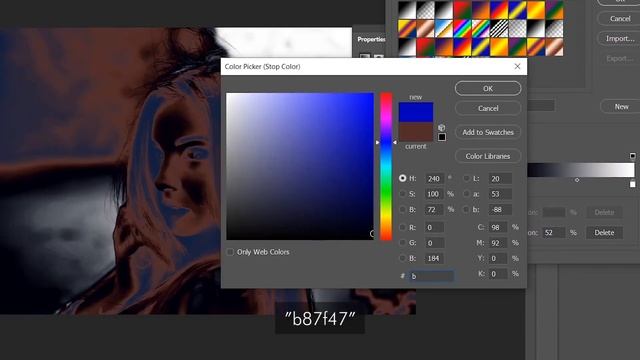640x360 pixels.
Task: Click the midpoint diamond under the gradient bar
Action: coord(577,180)
